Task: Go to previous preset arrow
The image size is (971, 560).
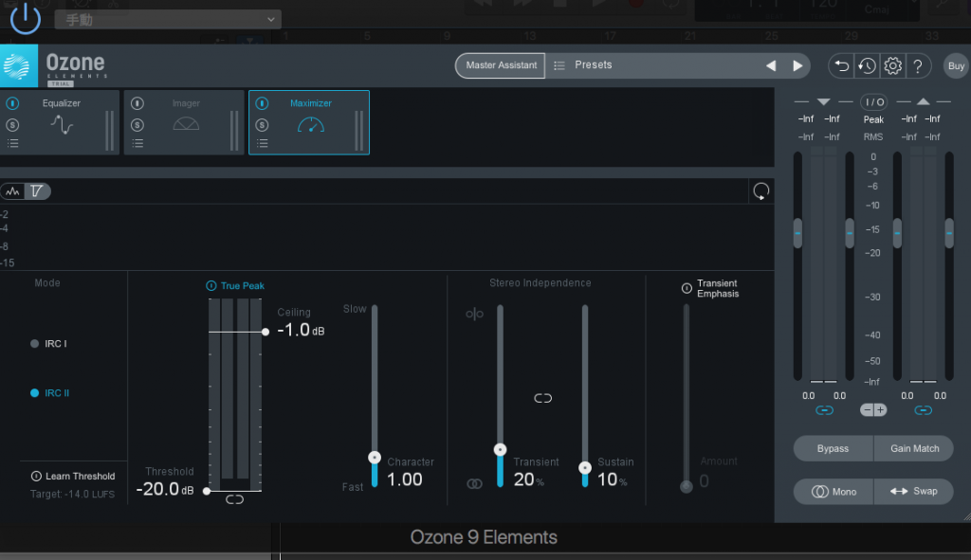Action: 771,65
